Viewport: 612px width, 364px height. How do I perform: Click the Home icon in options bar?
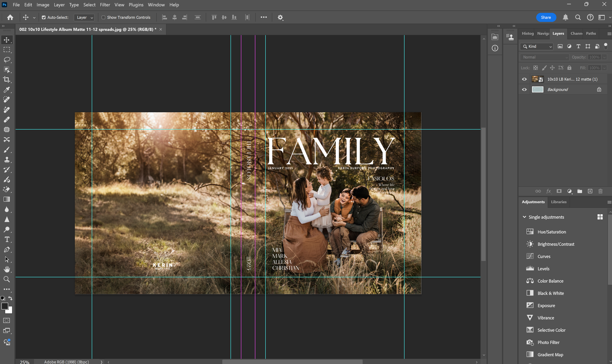10,17
